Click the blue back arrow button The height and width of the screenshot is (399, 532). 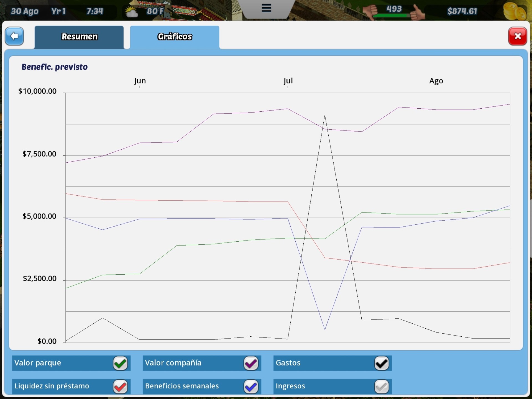pos(14,36)
